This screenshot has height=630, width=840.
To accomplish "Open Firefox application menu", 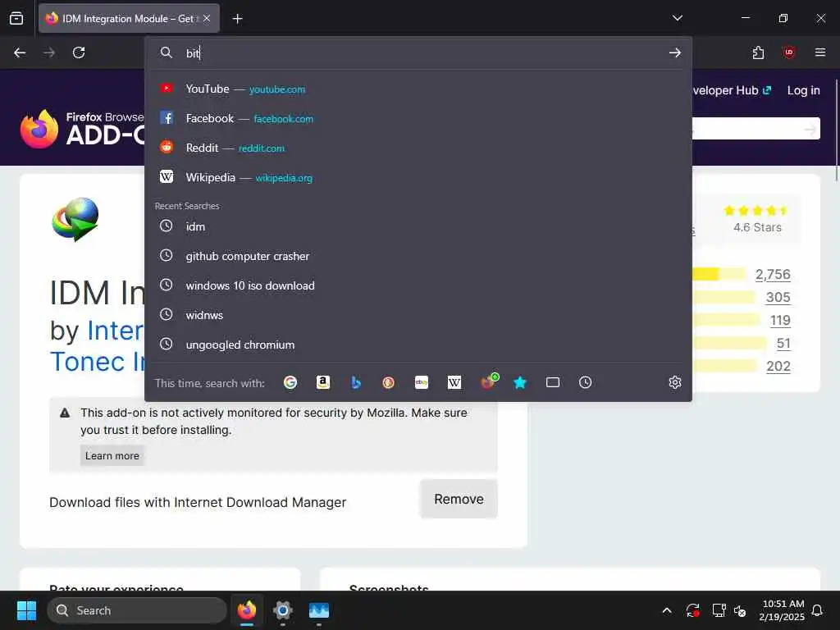I will [820, 52].
